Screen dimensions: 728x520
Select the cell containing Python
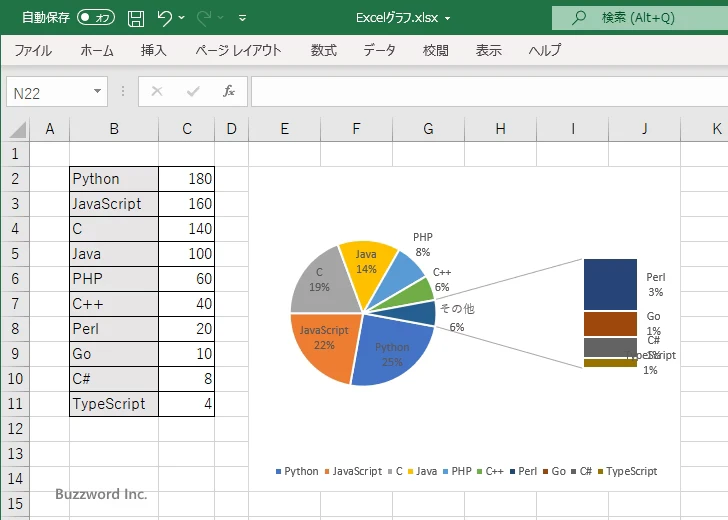(114, 179)
